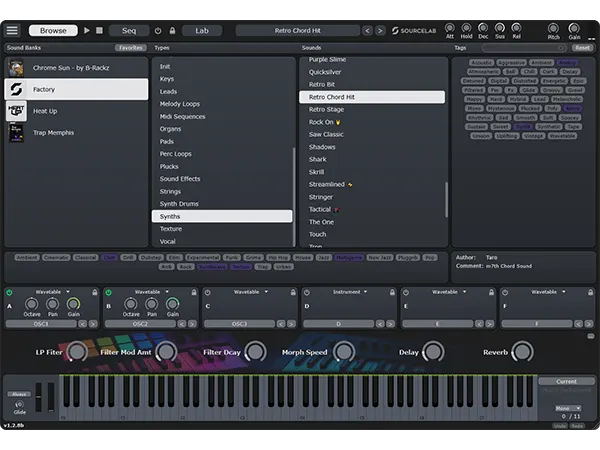The width and height of the screenshot is (600, 450).
Task: Open slot C Wavetable type dropdown
Action: coord(251,292)
